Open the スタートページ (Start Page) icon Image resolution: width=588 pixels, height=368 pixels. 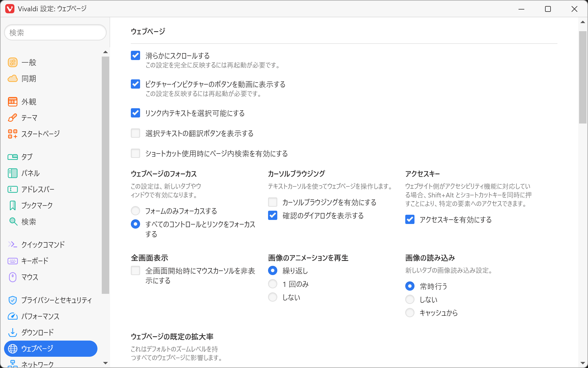tap(12, 134)
